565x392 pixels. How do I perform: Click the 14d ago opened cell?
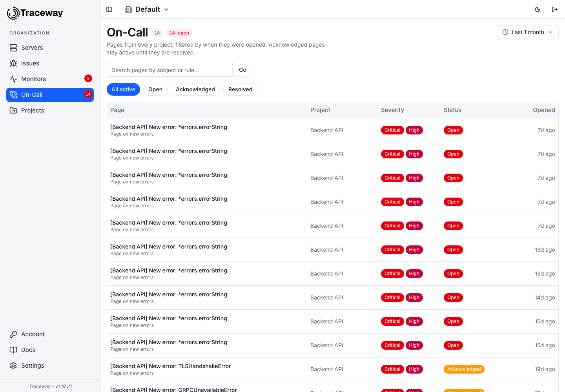(545, 298)
